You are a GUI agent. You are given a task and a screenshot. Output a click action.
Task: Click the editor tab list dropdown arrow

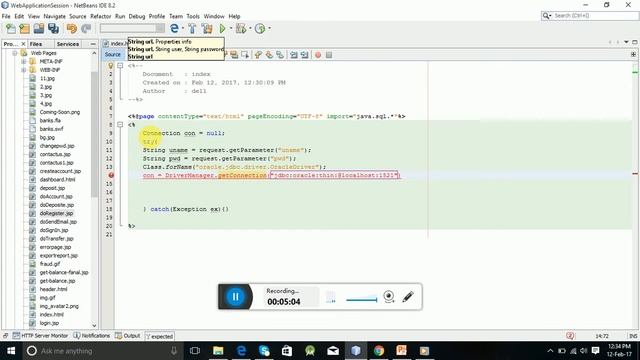pos(626,42)
